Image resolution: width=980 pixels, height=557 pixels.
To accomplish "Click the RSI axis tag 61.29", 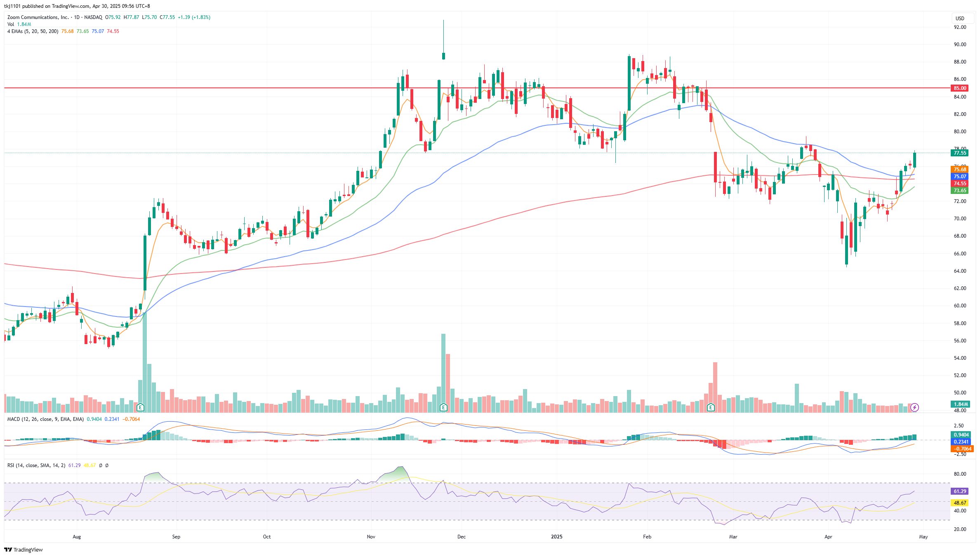I will click(960, 491).
